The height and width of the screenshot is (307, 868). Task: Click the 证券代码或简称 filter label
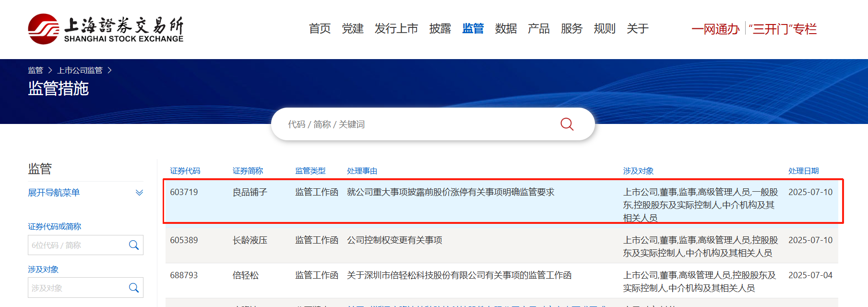point(55,227)
